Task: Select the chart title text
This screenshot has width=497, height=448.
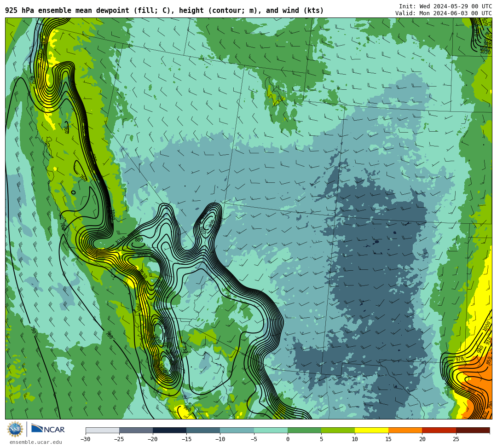Action: (164, 11)
